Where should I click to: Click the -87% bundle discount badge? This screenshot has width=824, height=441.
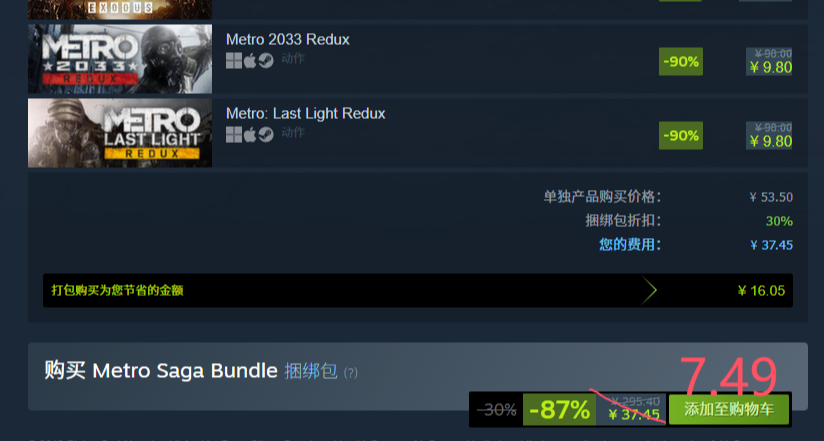(x=559, y=409)
